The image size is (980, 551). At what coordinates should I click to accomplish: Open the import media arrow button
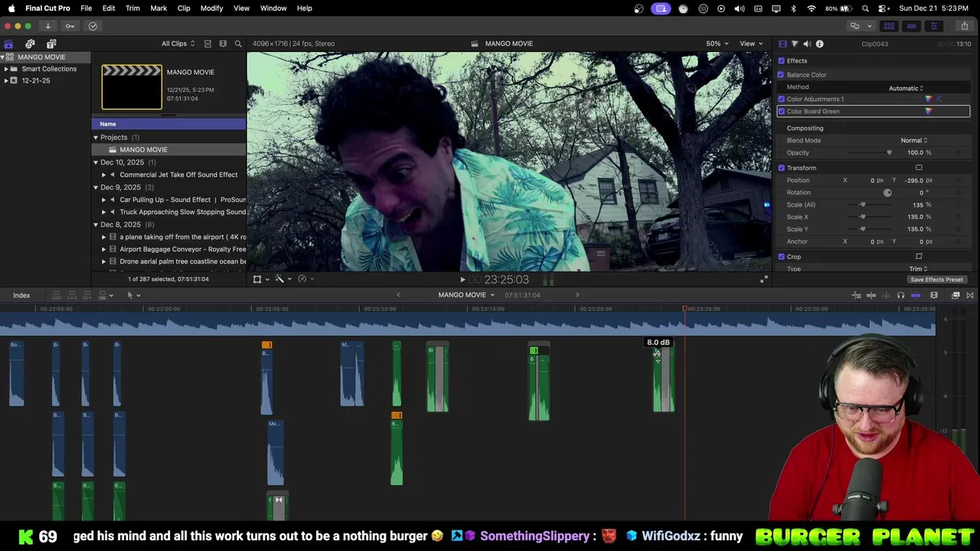47,26
